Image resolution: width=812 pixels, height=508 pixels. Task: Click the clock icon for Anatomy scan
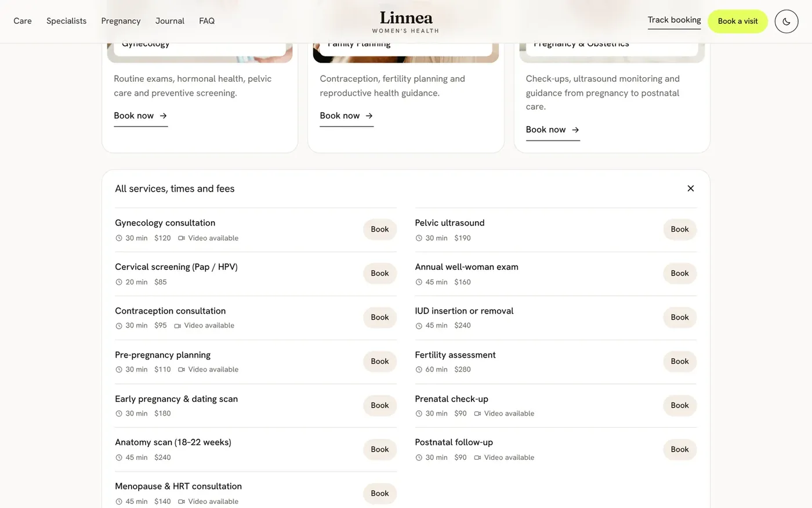pyautogui.click(x=119, y=457)
